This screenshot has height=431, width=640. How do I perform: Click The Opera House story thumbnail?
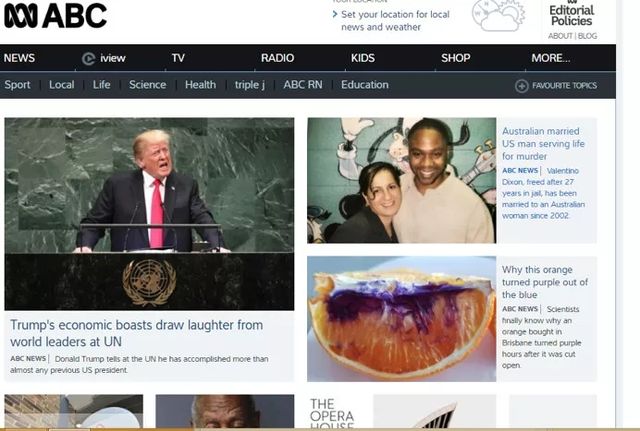coord(331,412)
